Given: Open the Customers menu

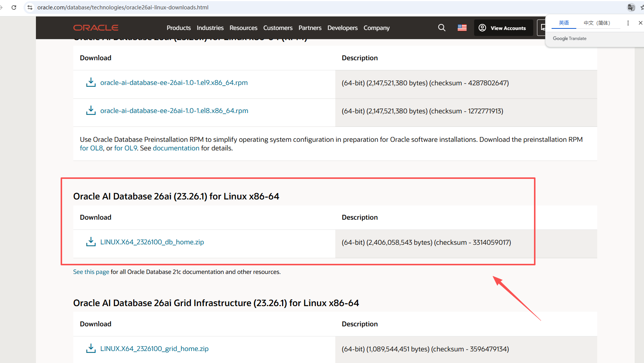Looking at the screenshot, I should click(278, 28).
